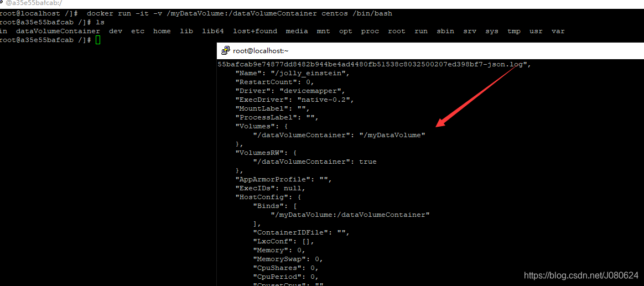Click the "Memory": 0 line
This screenshot has width=644, height=286.
(x=279, y=250)
